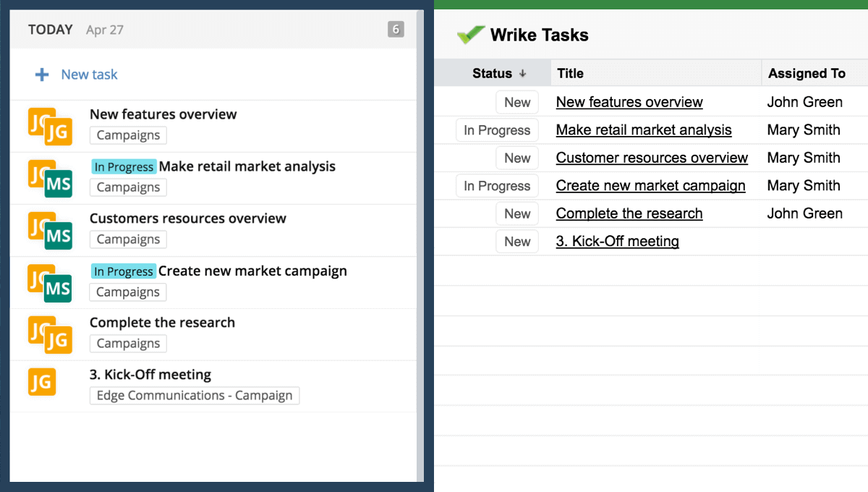Click the task count badge showing 6
Screen dimensions: 868x492
tap(396, 30)
